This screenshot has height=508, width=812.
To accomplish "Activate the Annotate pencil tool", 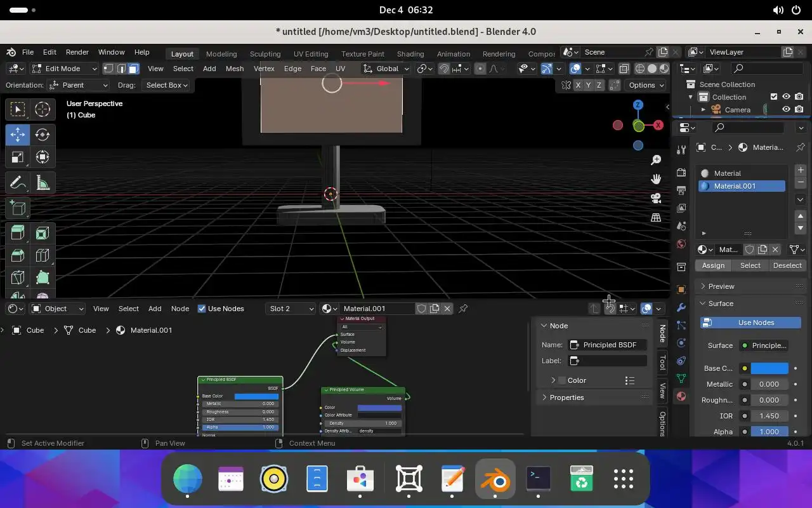I will coord(18,184).
